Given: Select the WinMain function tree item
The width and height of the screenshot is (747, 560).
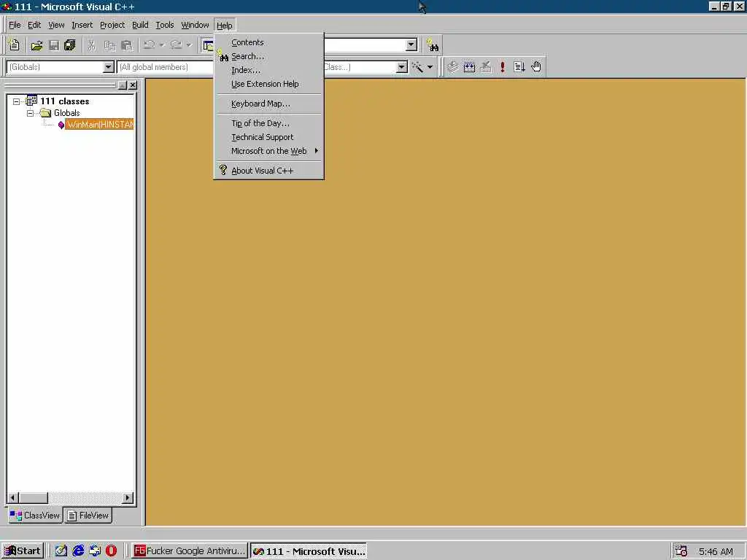Looking at the screenshot, I should click(x=99, y=125).
